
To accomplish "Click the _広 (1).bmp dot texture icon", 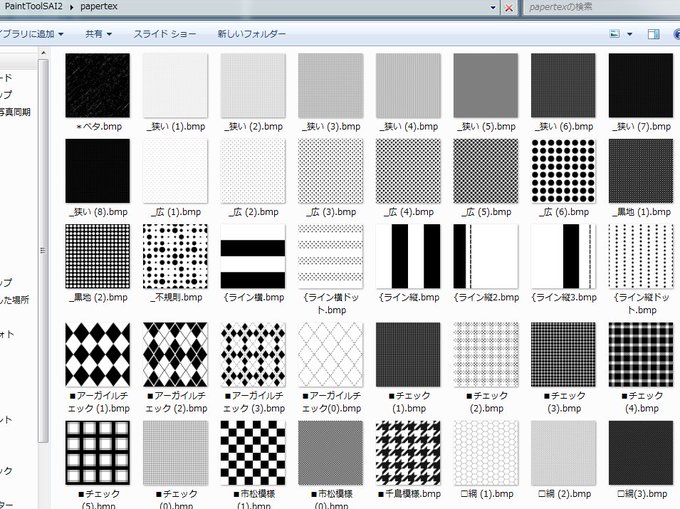I will coord(175,171).
